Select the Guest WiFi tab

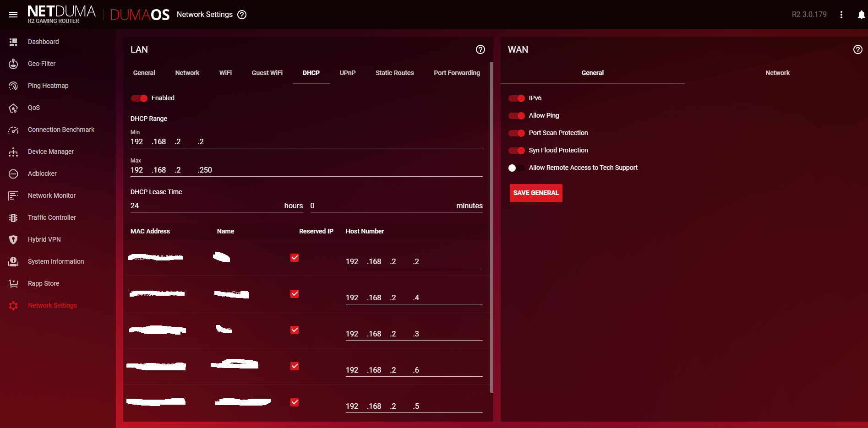coord(267,73)
